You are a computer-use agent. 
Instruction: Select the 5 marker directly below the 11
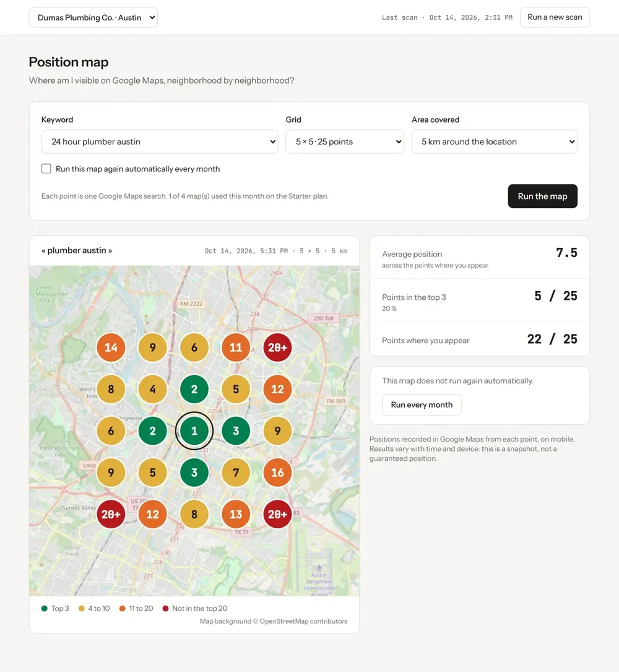[x=236, y=389]
